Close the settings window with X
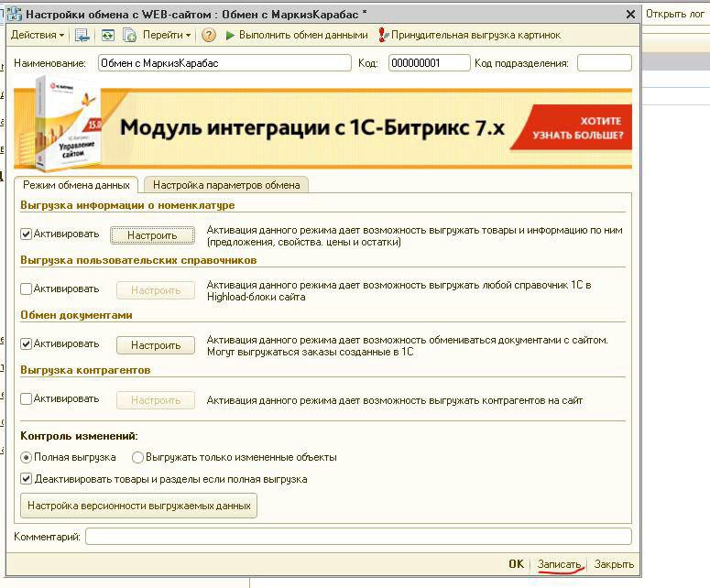This screenshot has width=710, height=588. point(630,15)
